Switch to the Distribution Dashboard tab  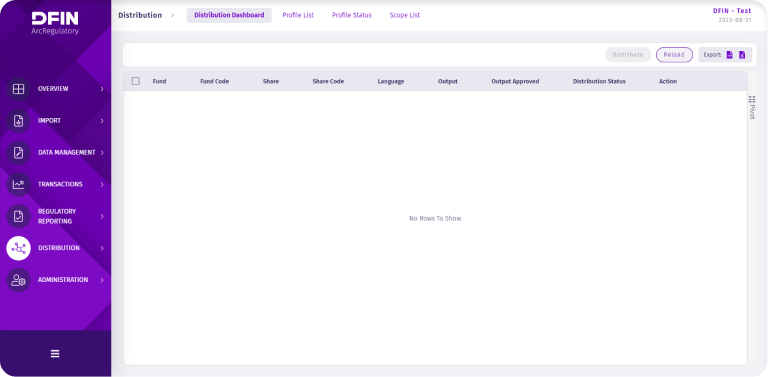[x=229, y=15]
